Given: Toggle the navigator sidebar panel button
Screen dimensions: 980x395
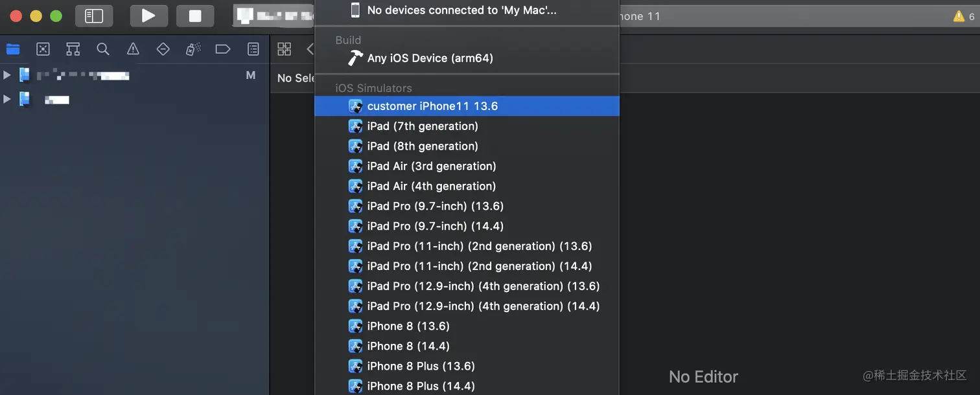Looking at the screenshot, I should 94,16.
